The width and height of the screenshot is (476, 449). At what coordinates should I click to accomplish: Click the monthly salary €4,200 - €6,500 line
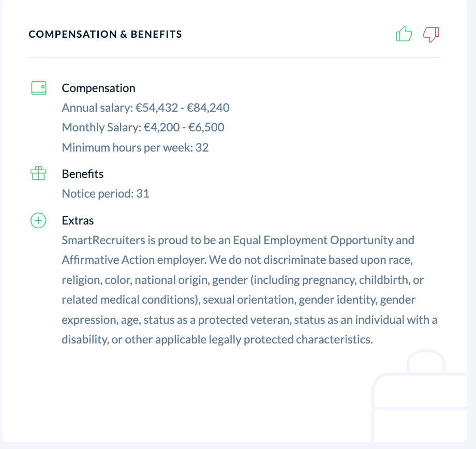click(143, 127)
